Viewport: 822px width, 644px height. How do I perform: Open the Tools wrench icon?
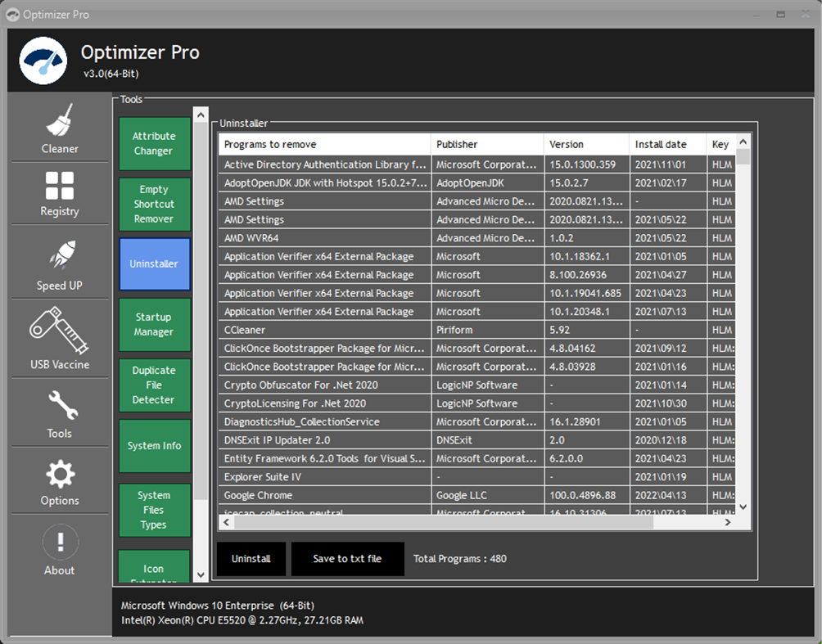[x=63, y=406]
